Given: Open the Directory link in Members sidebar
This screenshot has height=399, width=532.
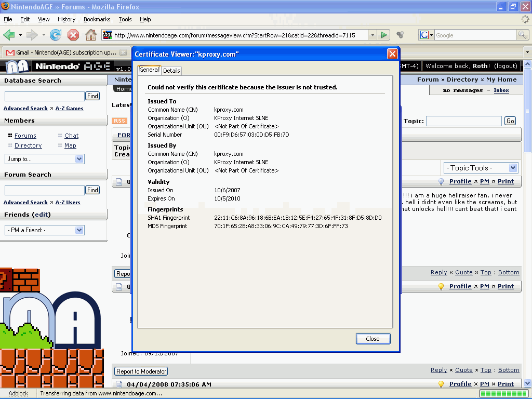Looking at the screenshot, I should click(x=28, y=145).
